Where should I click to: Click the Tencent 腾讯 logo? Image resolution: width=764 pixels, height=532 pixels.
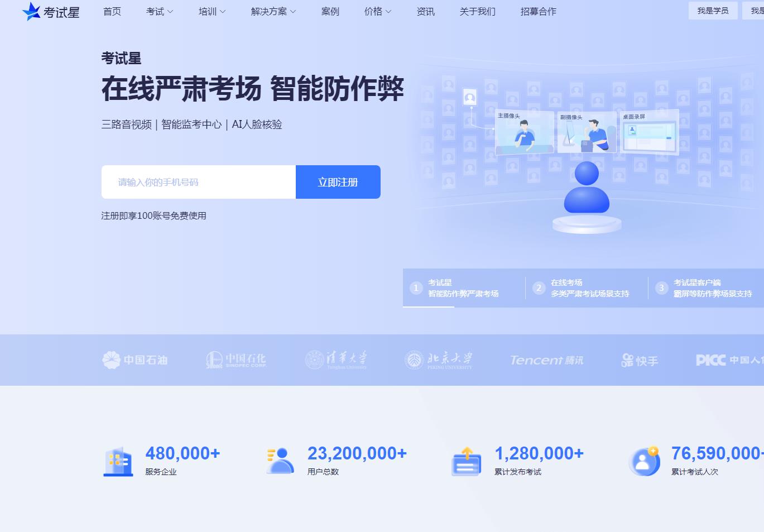pos(546,360)
